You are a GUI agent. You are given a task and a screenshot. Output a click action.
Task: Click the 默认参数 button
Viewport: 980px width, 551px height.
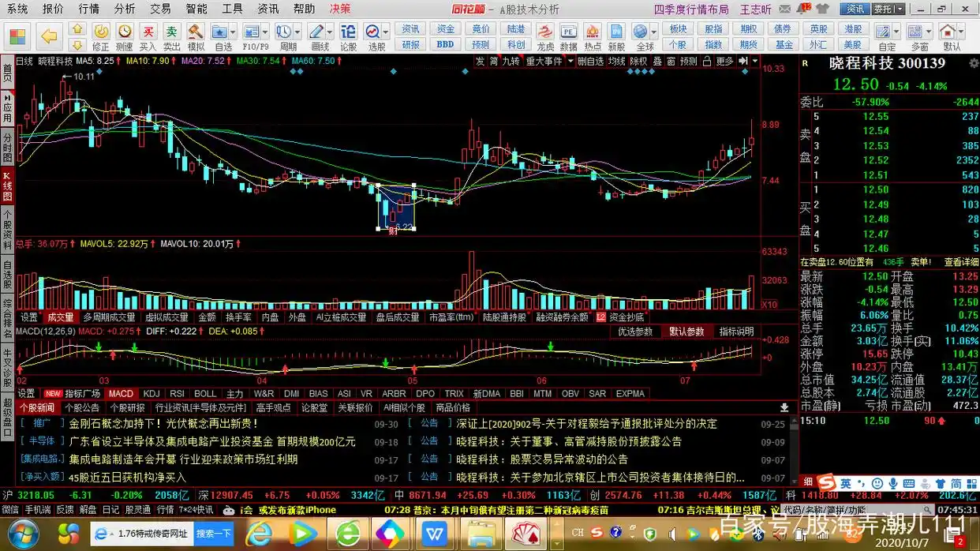686,332
